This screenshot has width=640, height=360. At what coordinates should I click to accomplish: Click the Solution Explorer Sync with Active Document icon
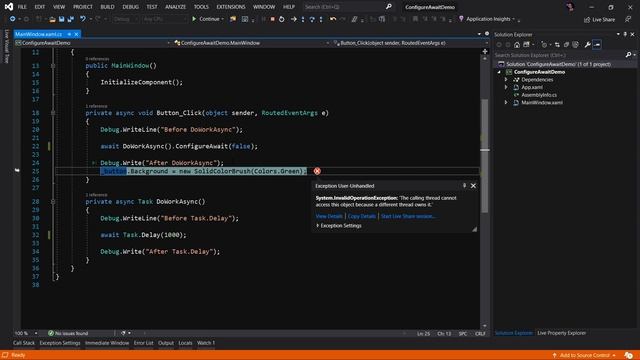pyautogui.click(x=557, y=45)
